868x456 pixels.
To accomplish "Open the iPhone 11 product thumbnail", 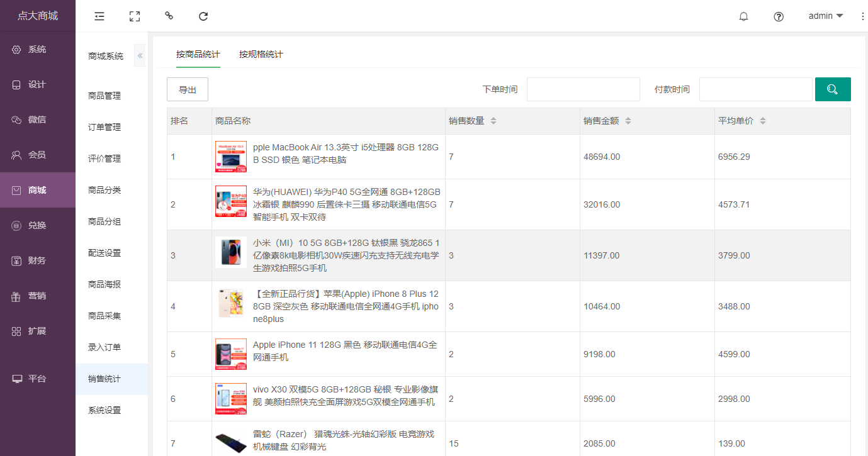I will (231, 354).
